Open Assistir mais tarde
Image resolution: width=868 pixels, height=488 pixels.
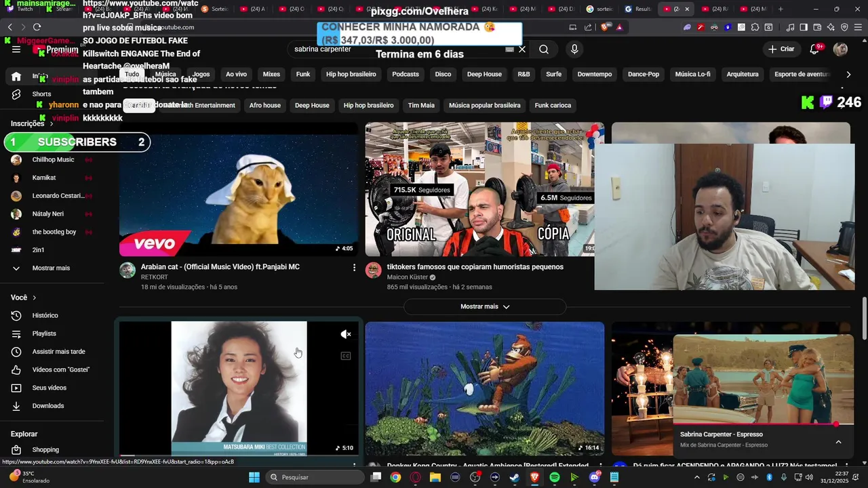(x=58, y=352)
